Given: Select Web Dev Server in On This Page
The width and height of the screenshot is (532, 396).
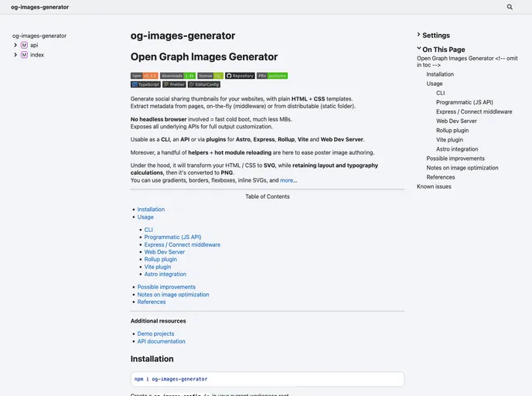Looking at the screenshot, I should tap(456, 121).
